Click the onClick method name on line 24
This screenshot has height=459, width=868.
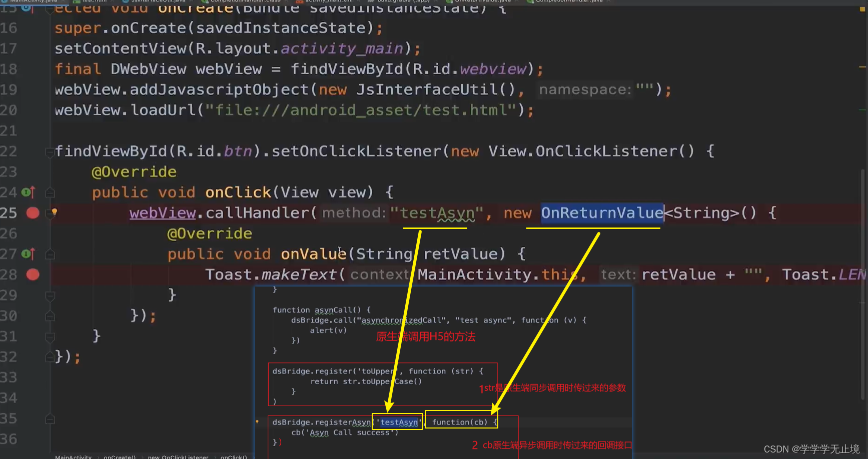(238, 192)
